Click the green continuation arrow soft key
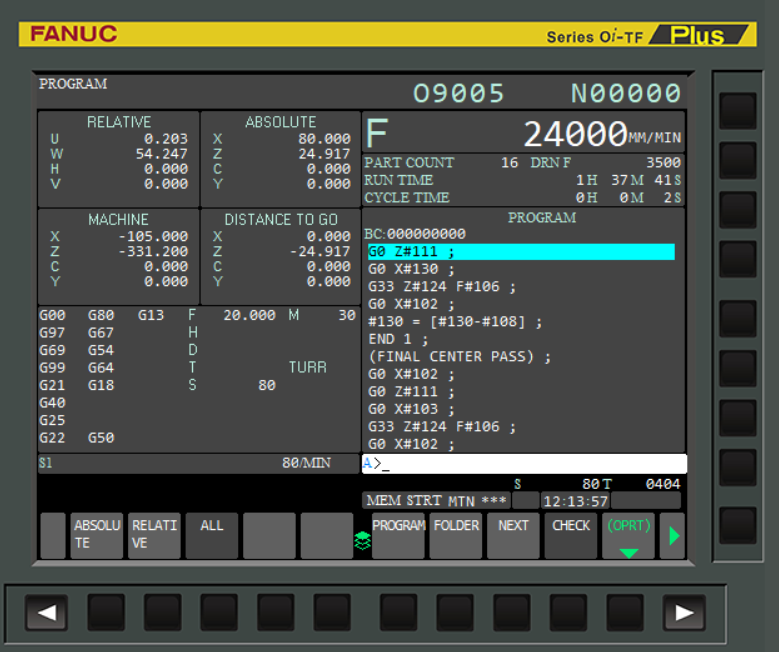Image resolution: width=779 pixels, height=652 pixels. point(673,535)
